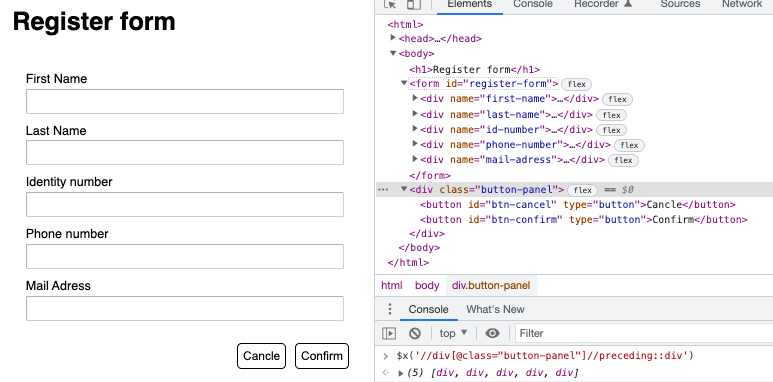Focus the Phone number input field
773x382 pixels.
[x=185, y=256]
